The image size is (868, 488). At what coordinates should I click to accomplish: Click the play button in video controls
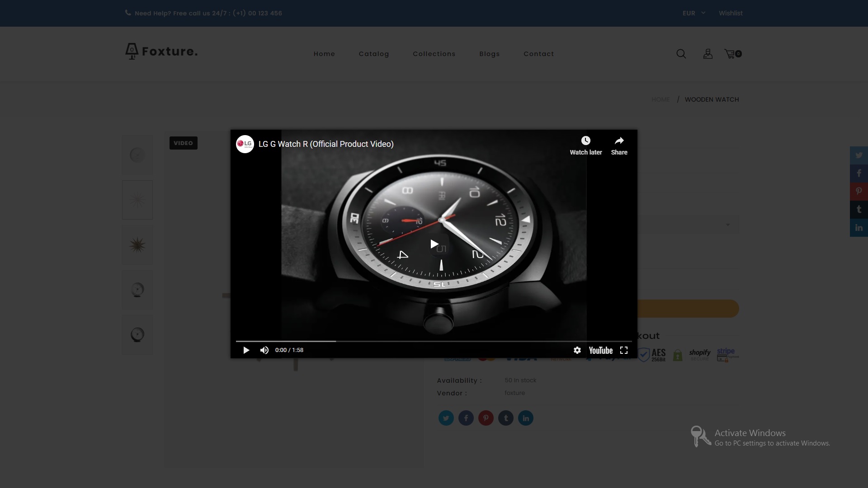[246, 350]
